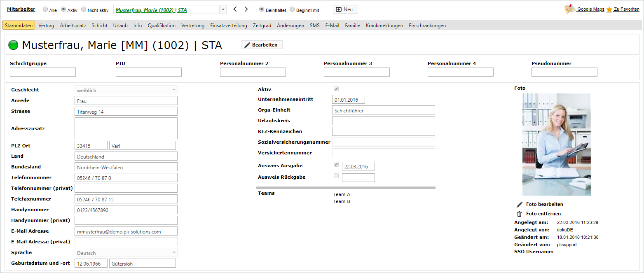The width and height of the screenshot is (644, 273).
Task: Go to next employee with right arrow
Action: pyautogui.click(x=246, y=9)
